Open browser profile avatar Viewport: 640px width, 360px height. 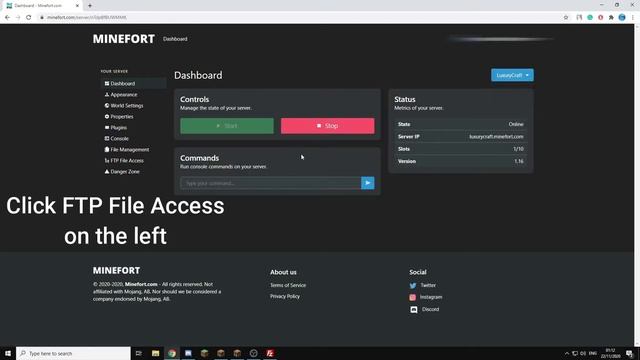click(622, 18)
